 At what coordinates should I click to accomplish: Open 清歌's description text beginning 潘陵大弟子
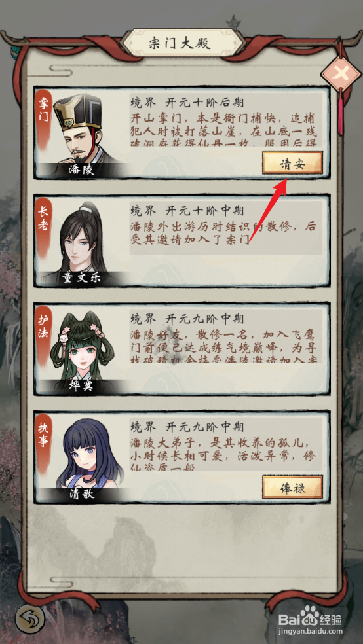(x=225, y=454)
